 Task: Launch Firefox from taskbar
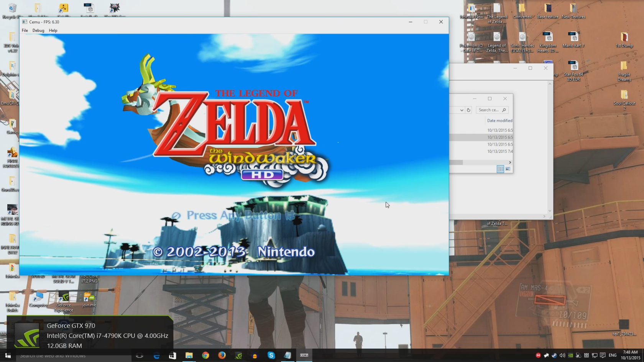[x=222, y=355]
